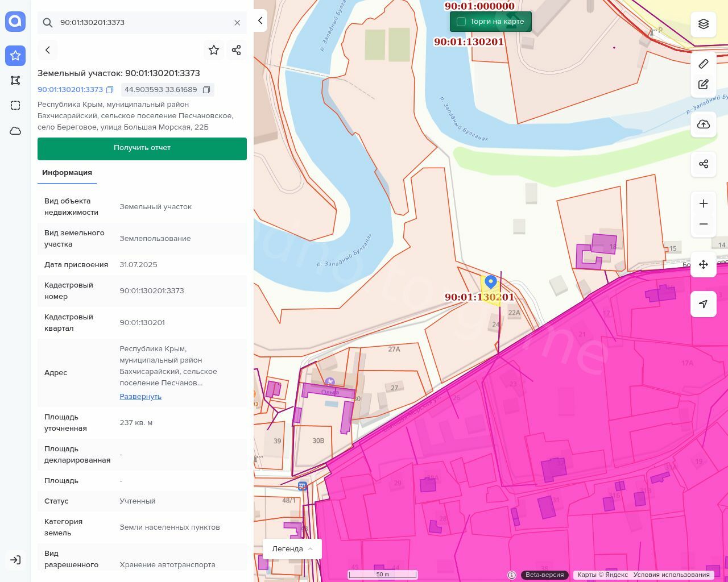This screenshot has height=582, width=728.
Task: Copy coordinates 44.903593 33.61689
Action: coord(206,90)
